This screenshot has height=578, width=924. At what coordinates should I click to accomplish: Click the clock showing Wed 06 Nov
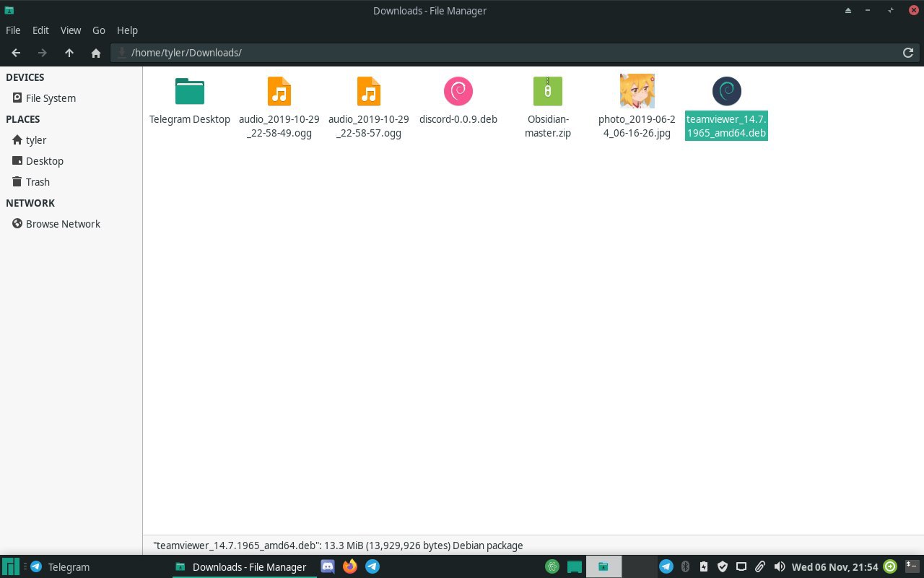point(835,567)
